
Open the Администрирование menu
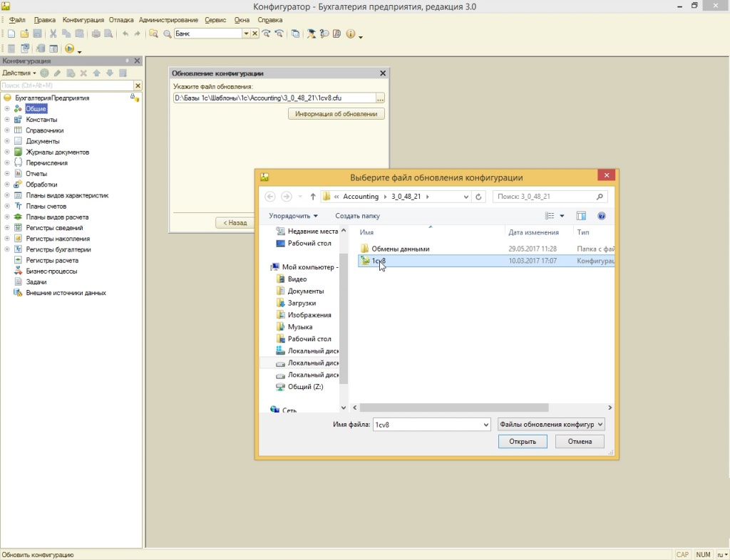[x=168, y=20]
